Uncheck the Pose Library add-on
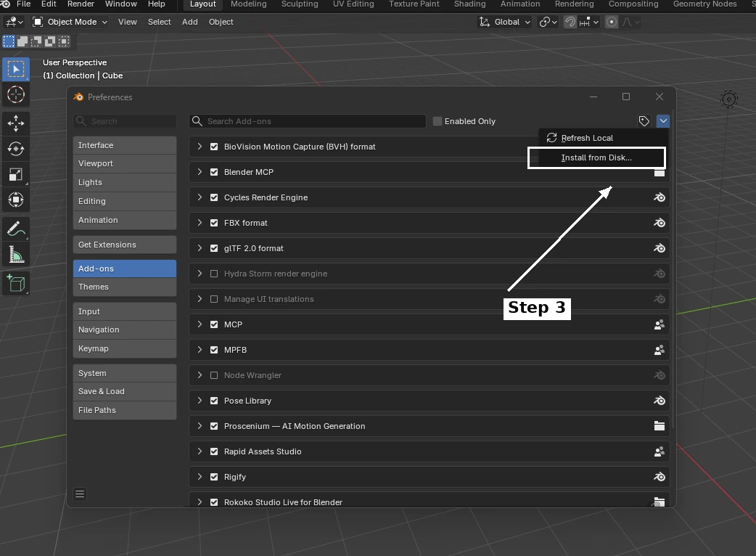 point(214,401)
